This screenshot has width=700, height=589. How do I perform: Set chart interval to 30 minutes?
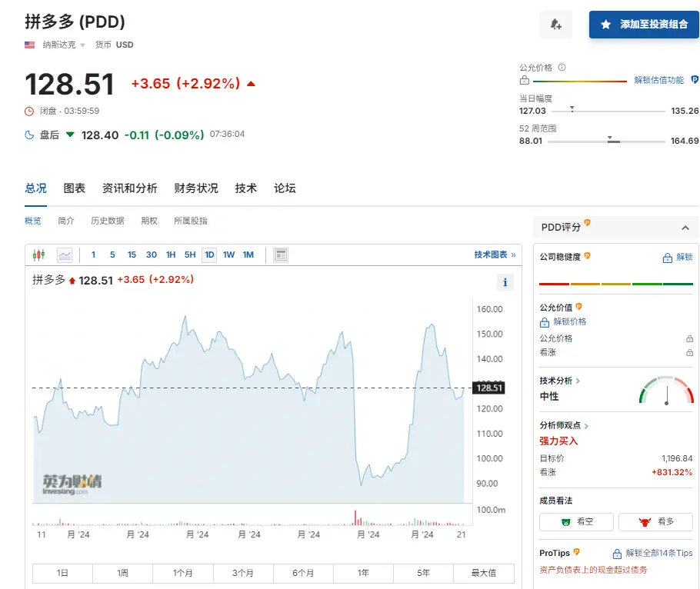click(x=152, y=255)
